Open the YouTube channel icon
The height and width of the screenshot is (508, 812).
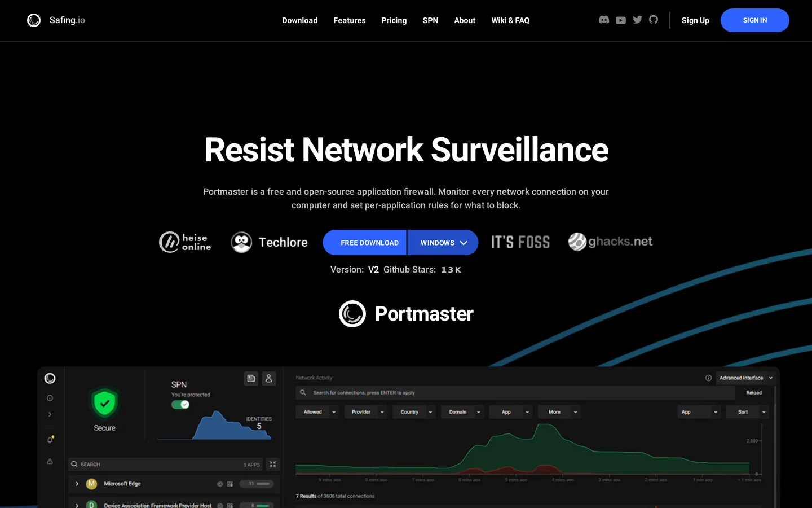621,20
